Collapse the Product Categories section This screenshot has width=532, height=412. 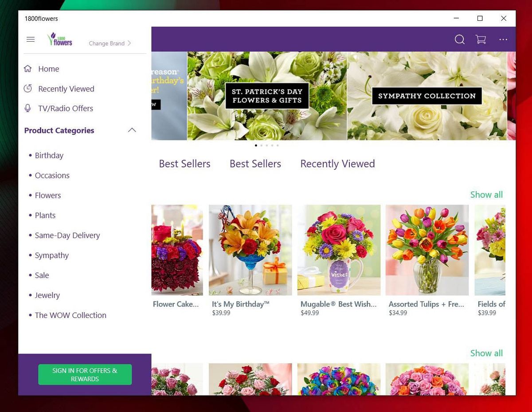(x=132, y=130)
